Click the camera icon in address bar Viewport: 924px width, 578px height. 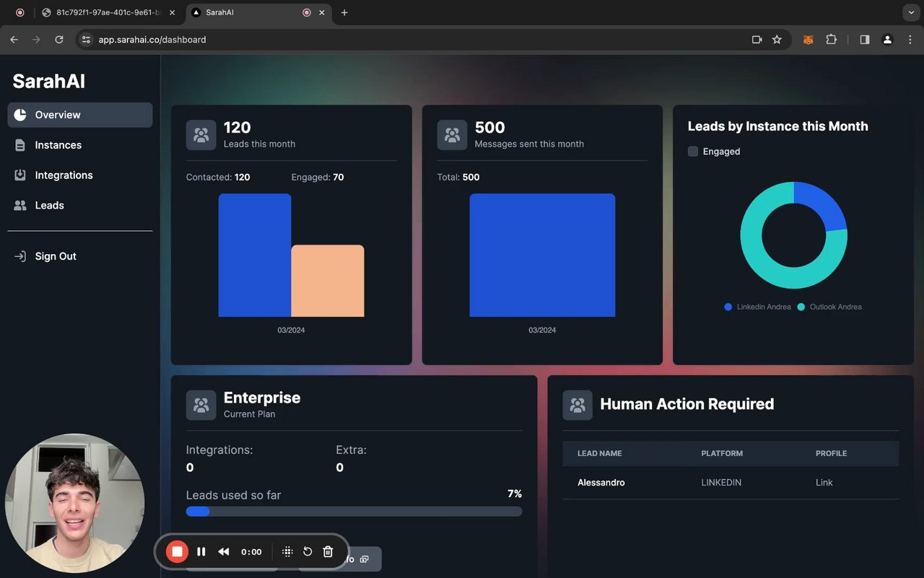coord(757,40)
